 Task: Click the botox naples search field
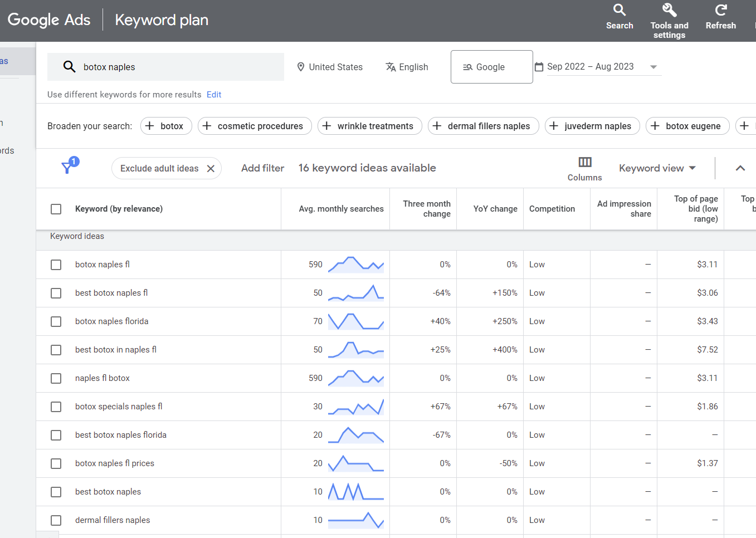(165, 67)
